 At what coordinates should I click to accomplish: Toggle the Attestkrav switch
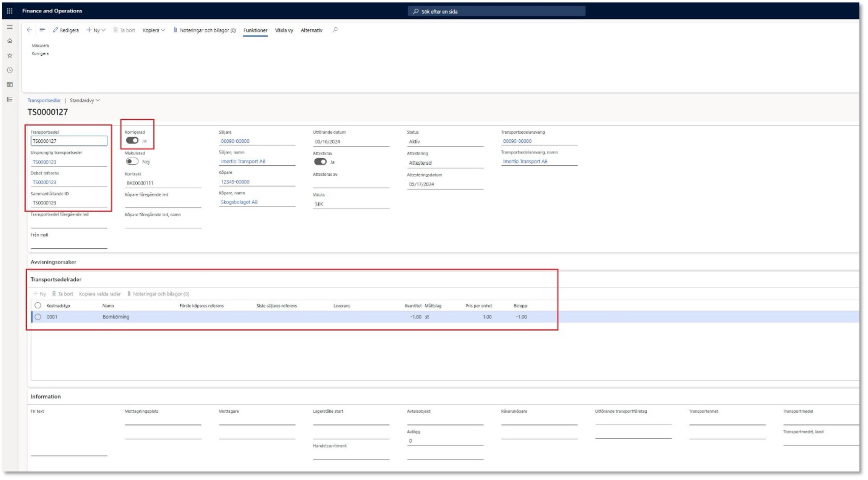tap(320, 162)
